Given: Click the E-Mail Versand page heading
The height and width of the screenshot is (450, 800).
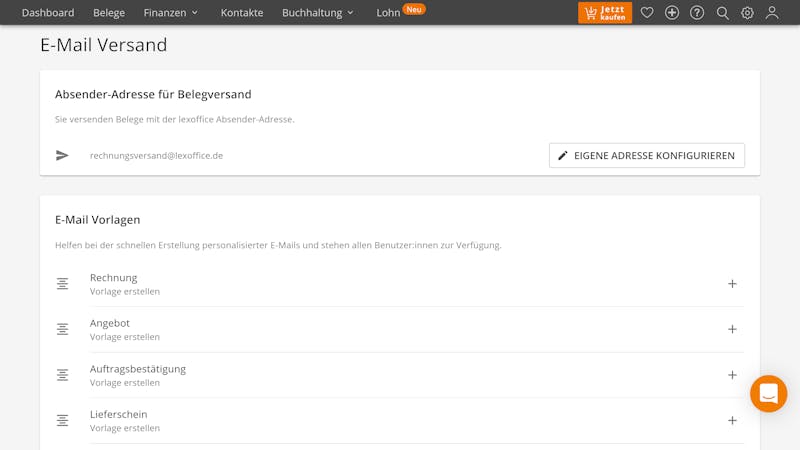Looking at the screenshot, I should pos(104,45).
